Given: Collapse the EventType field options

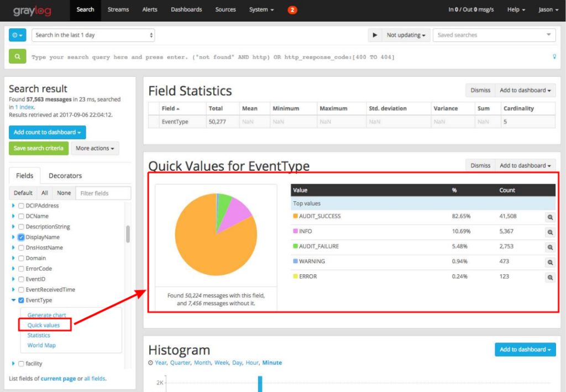Looking at the screenshot, I should pos(13,300).
